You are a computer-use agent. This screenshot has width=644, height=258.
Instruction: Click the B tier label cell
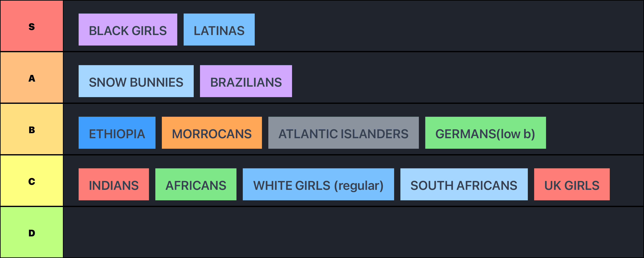(31, 129)
